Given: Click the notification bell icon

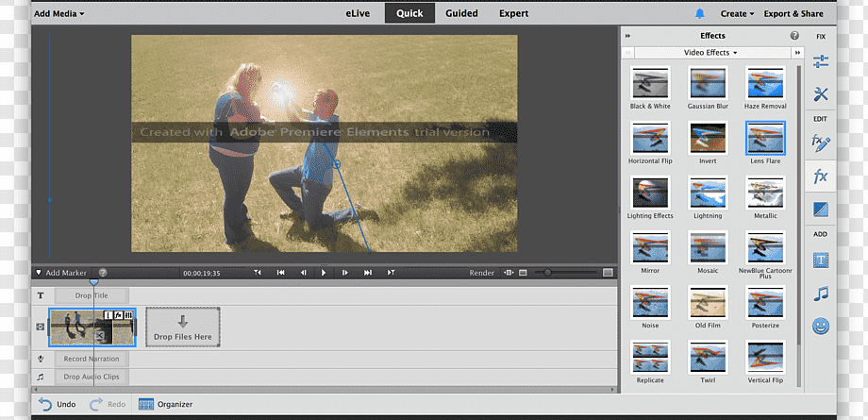Looking at the screenshot, I should 700,14.
